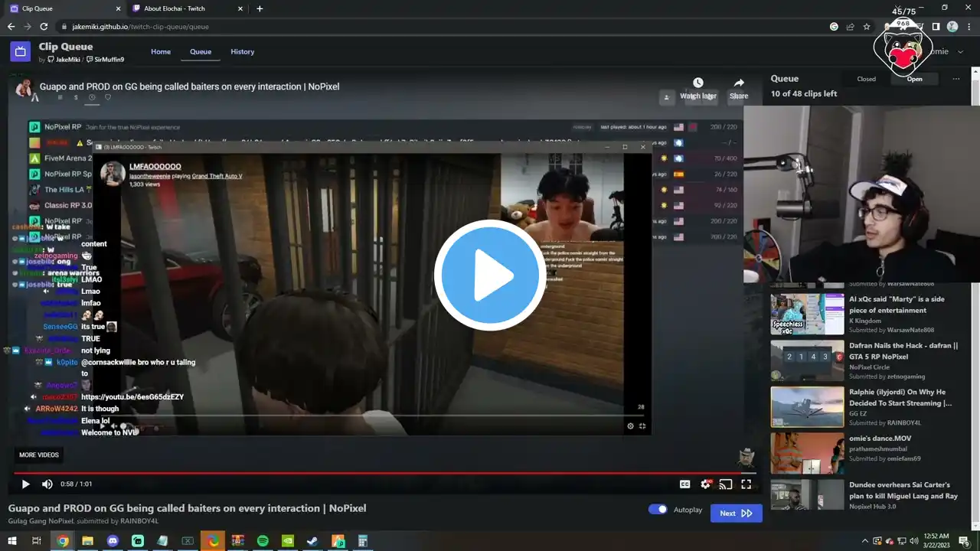Open Spotify from the taskbar
This screenshot has height=551, width=980.
pyautogui.click(x=263, y=541)
